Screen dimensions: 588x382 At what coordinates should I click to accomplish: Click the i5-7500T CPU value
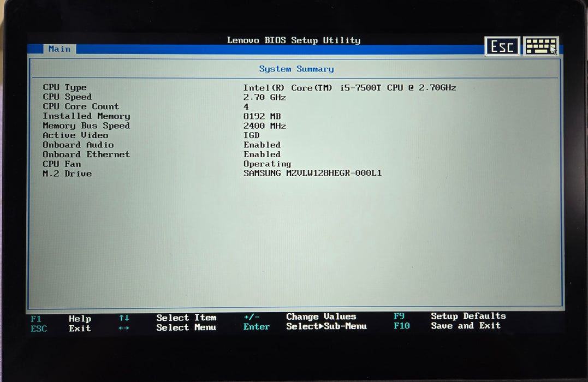[349, 88]
